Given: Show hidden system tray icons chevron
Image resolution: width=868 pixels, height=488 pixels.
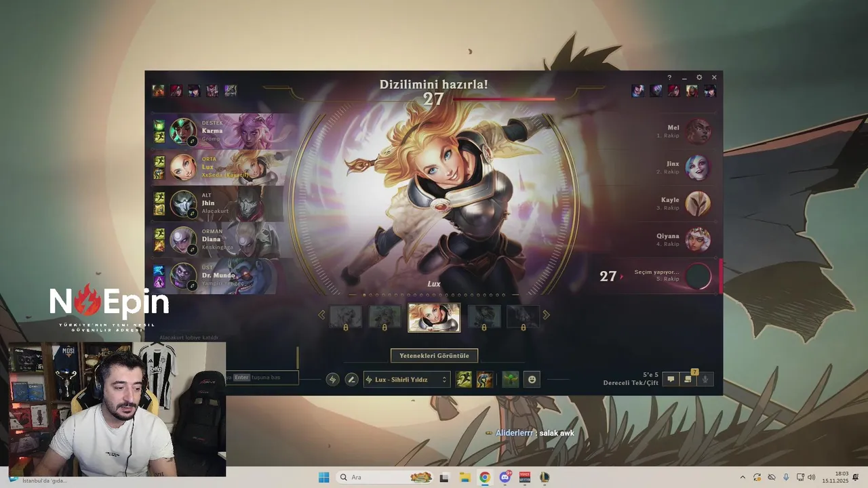Looking at the screenshot, I should (x=743, y=477).
